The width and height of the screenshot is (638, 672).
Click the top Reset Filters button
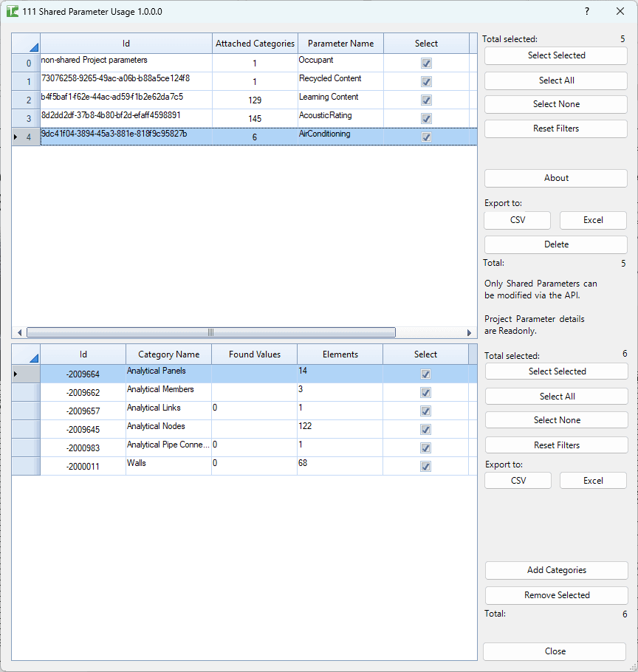(x=556, y=128)
